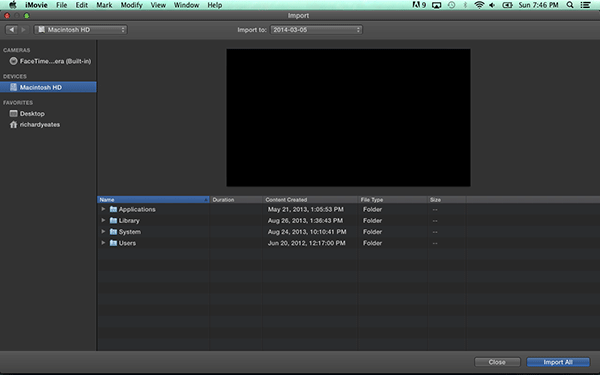The width and height of the screenshot is (600, 375).
Task: Expand the Users folder triangle
Action: point(103,243)
